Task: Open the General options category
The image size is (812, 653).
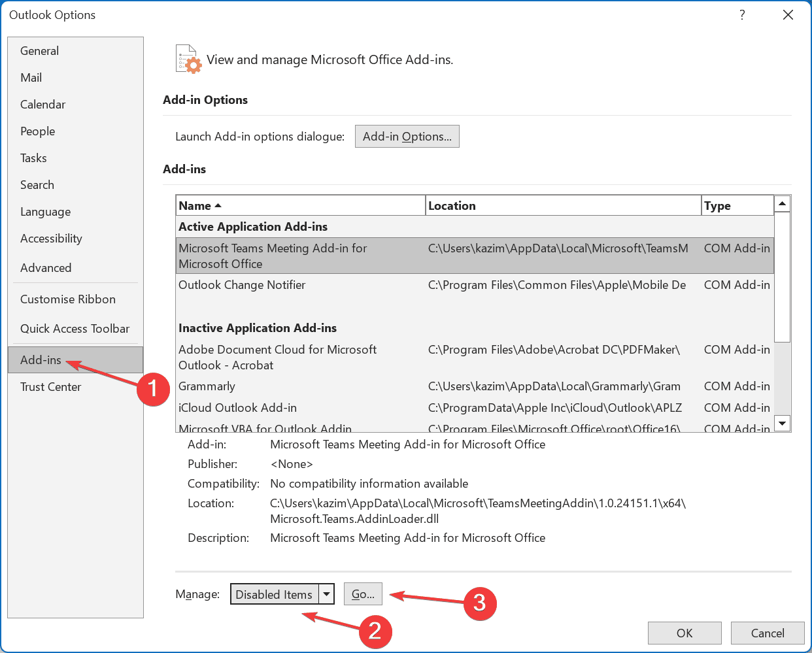Action: pos(75,51)
